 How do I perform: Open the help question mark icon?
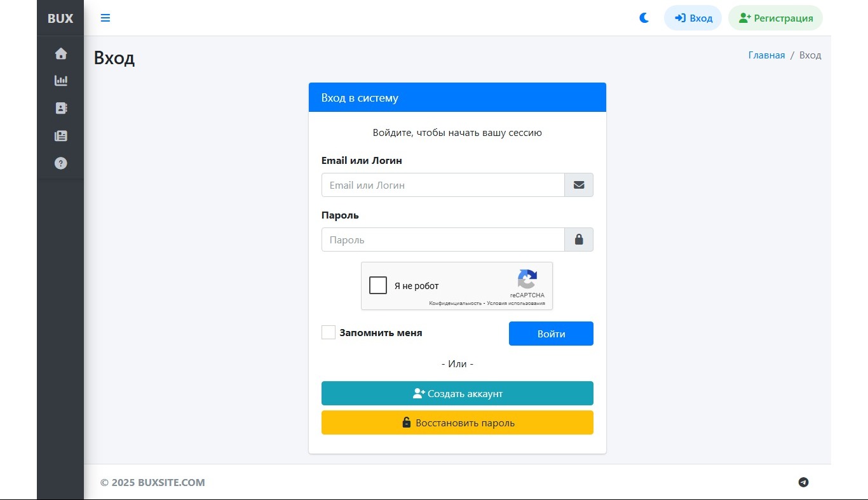(61, 163)
